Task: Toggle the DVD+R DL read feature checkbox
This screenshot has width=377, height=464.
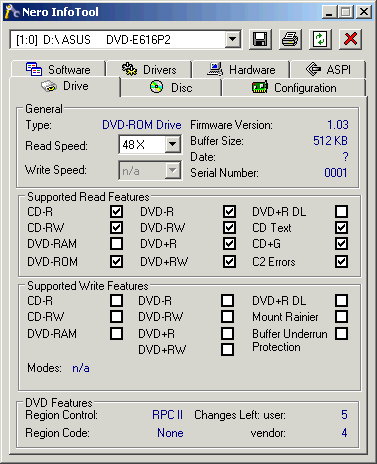Action: click(x=342, y=212)
